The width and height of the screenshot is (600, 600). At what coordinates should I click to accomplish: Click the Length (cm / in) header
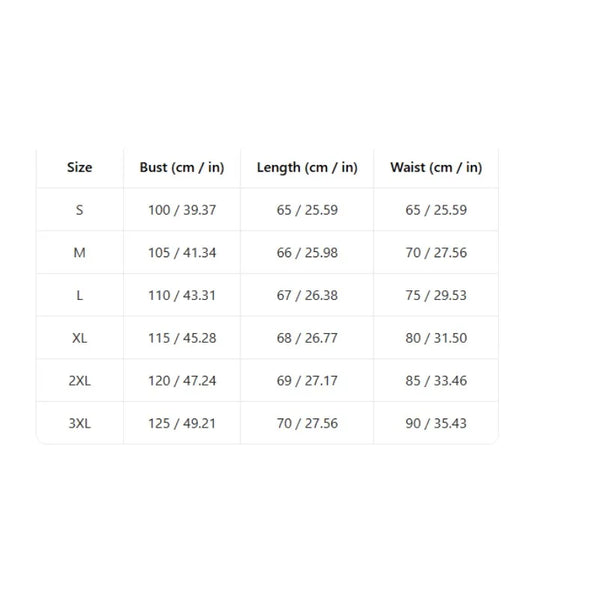click(307, 168)
